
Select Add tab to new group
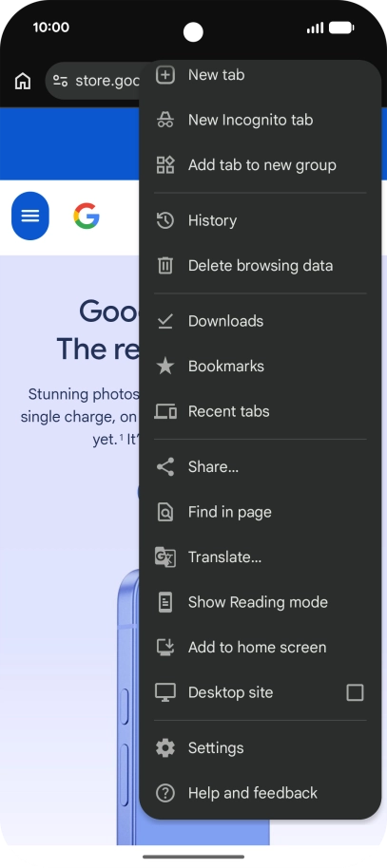click(x=260, y=165)
